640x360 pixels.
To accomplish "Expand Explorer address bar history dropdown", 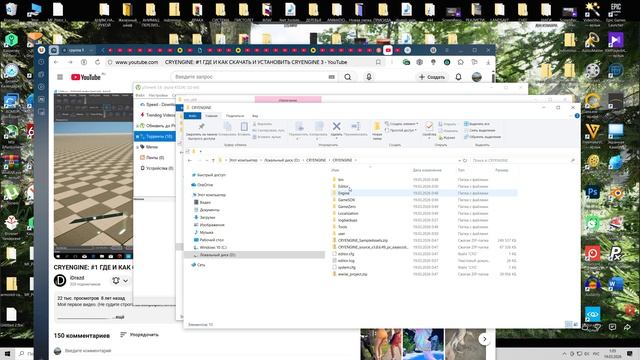I will click(x=460, y=160).
